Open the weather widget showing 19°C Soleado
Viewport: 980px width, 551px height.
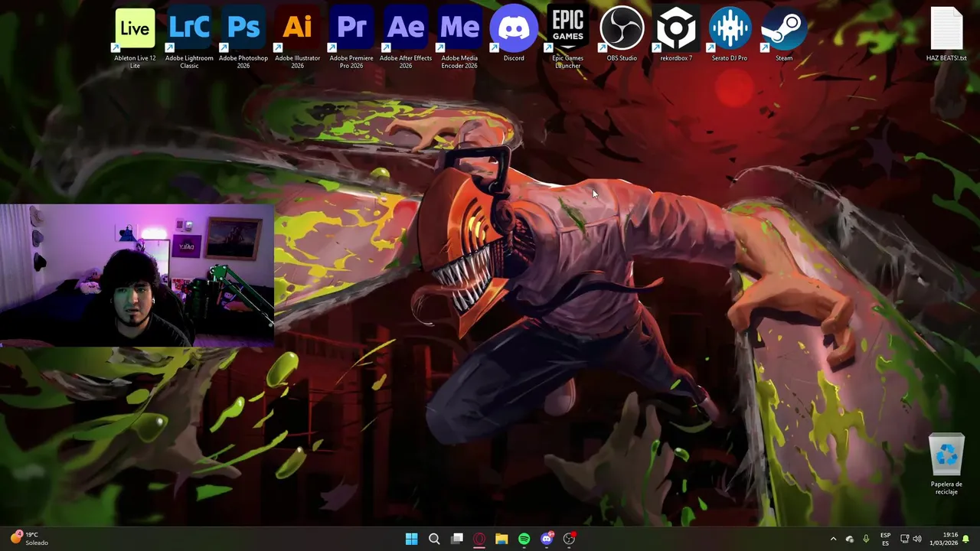click(x=29, y=539)
